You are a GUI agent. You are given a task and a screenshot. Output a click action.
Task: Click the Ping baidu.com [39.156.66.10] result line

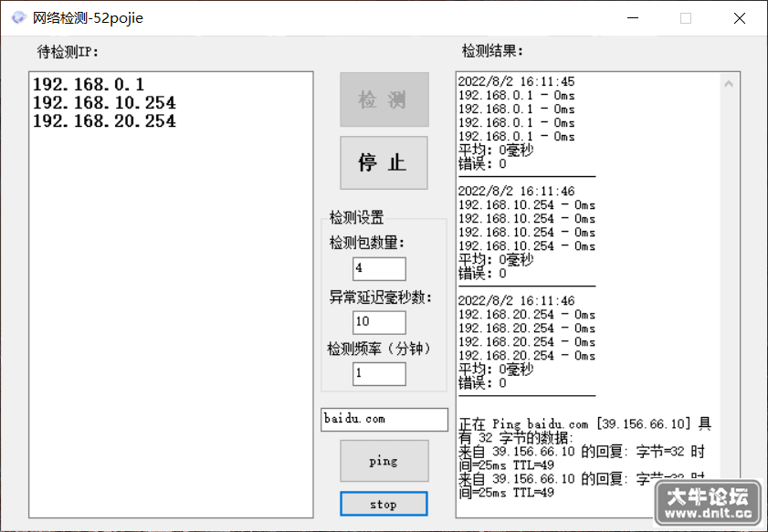(x=585, y=430)
